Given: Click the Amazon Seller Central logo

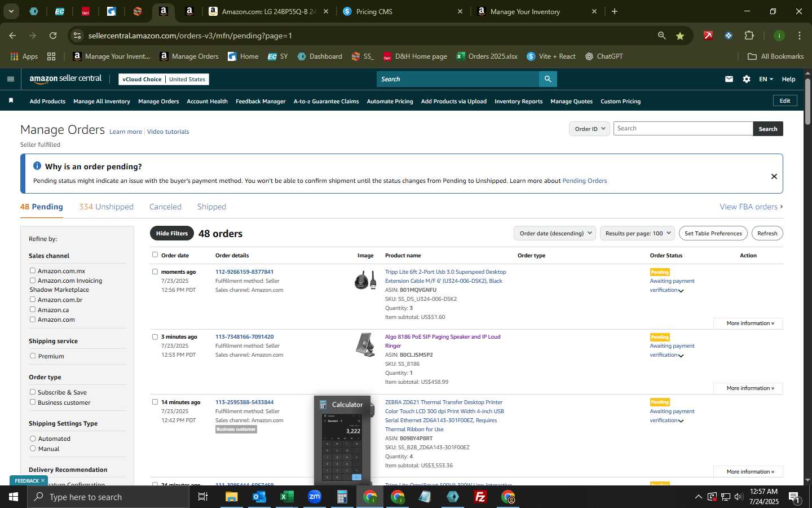Looking at the screenshot, I should click(x=65, y=79).
